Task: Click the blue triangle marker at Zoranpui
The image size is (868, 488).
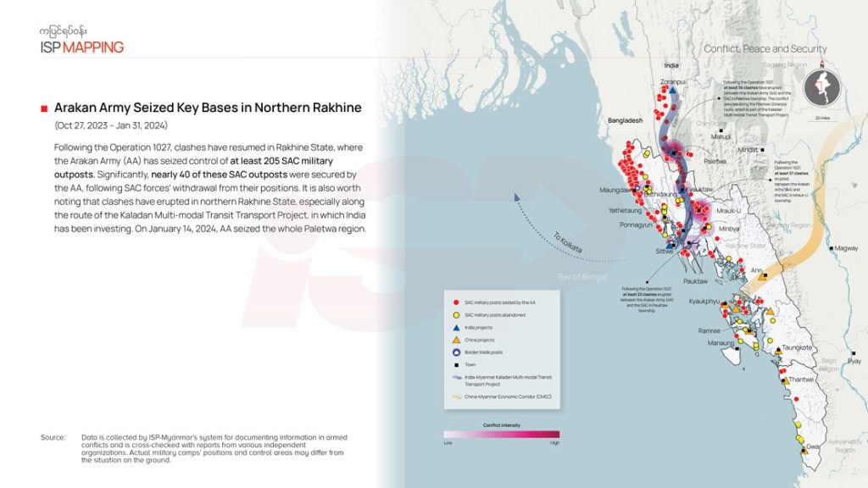Action: coord(672,91)
